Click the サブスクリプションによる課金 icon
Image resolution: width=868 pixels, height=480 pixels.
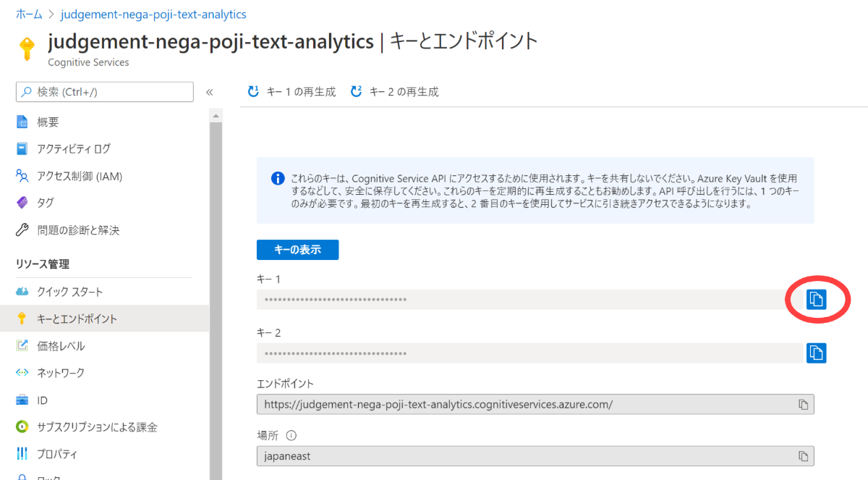22,427
